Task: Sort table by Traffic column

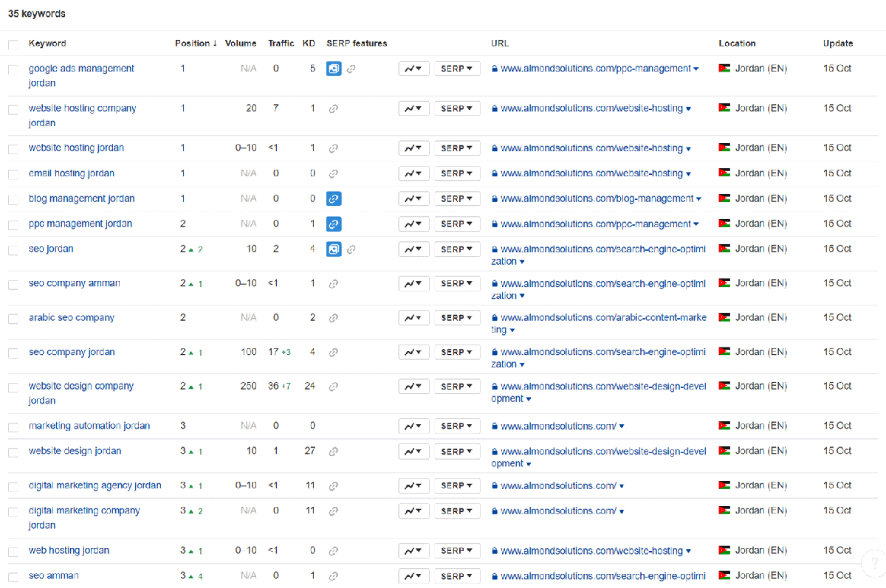Action: click(x=281, y=44)
